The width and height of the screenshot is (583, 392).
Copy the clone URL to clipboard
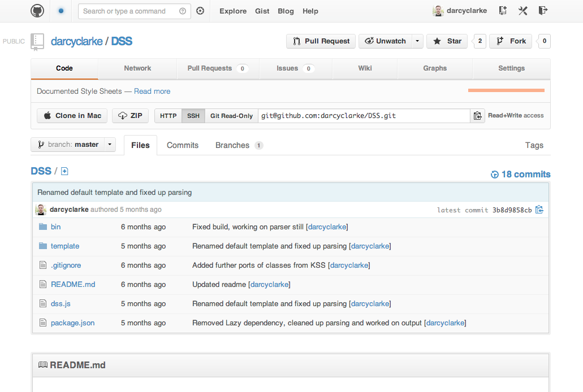coord(478,116)
